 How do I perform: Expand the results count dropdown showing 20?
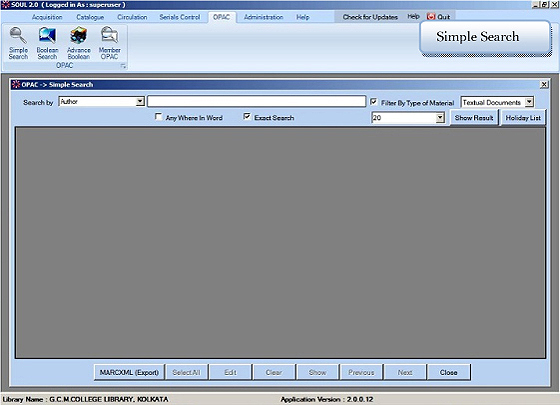pos(440,118)
